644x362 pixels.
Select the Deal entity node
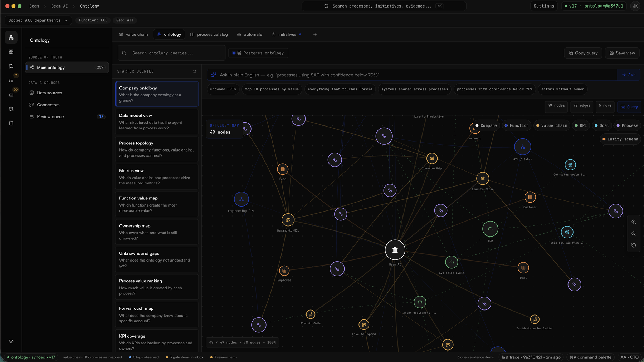click(523, 268)
